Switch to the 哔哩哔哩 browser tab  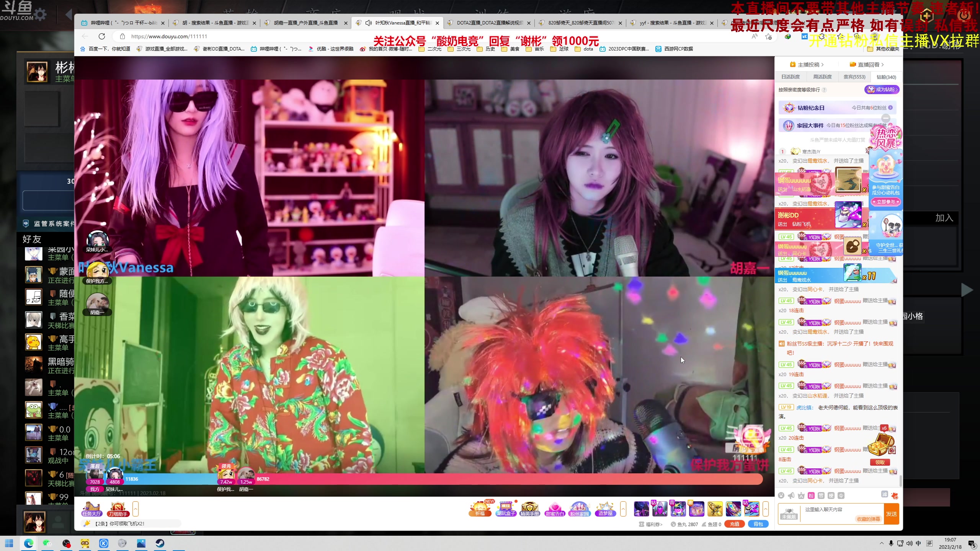tap(123, 23)
